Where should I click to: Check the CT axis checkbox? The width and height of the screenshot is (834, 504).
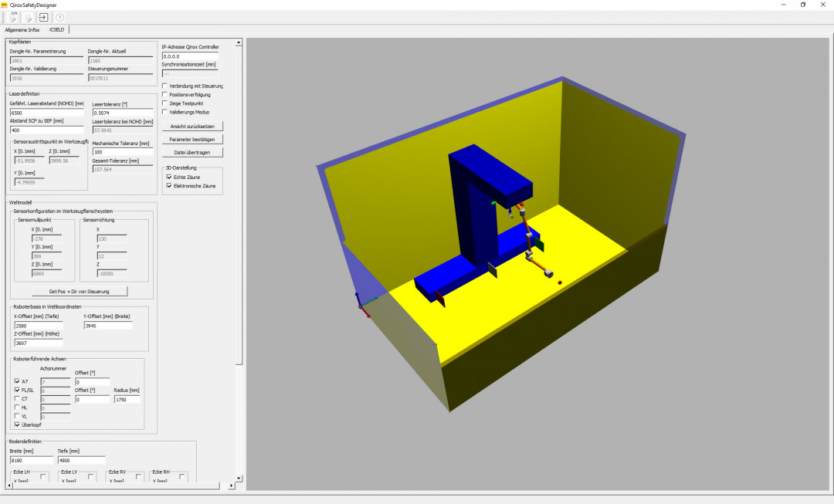(x=18, y=398)
